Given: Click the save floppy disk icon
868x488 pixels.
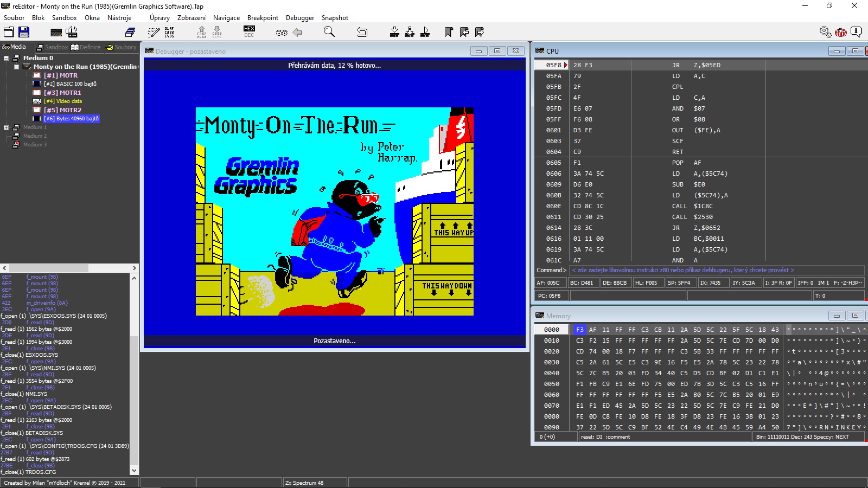Looking at the screenshot, I should 24,32.
